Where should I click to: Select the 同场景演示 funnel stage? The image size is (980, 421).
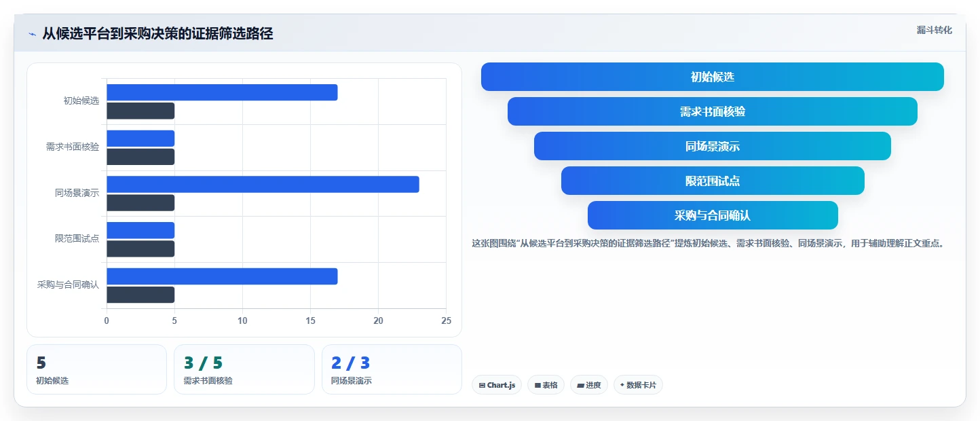(x=713, y=146)
